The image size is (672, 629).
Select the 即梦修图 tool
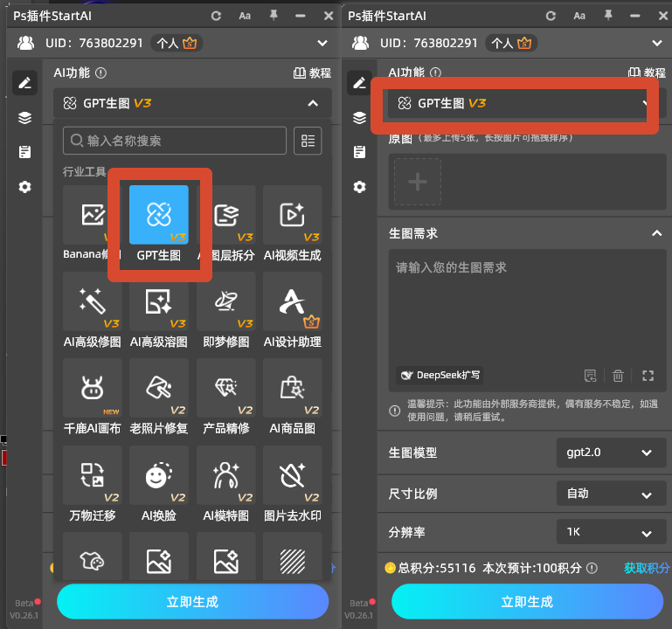tap(225, 301)
